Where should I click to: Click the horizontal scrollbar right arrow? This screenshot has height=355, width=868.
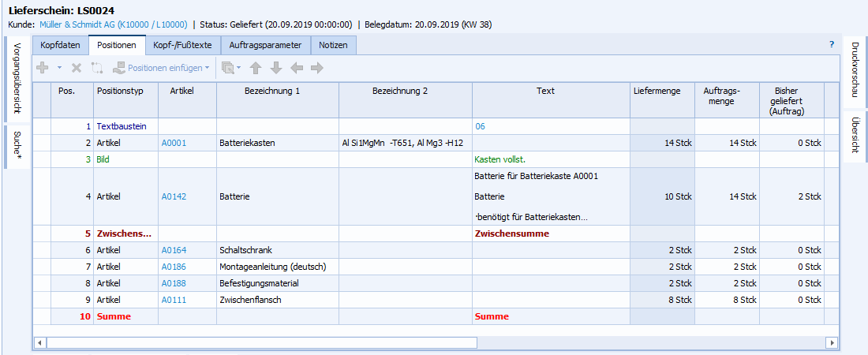(831, 342)
